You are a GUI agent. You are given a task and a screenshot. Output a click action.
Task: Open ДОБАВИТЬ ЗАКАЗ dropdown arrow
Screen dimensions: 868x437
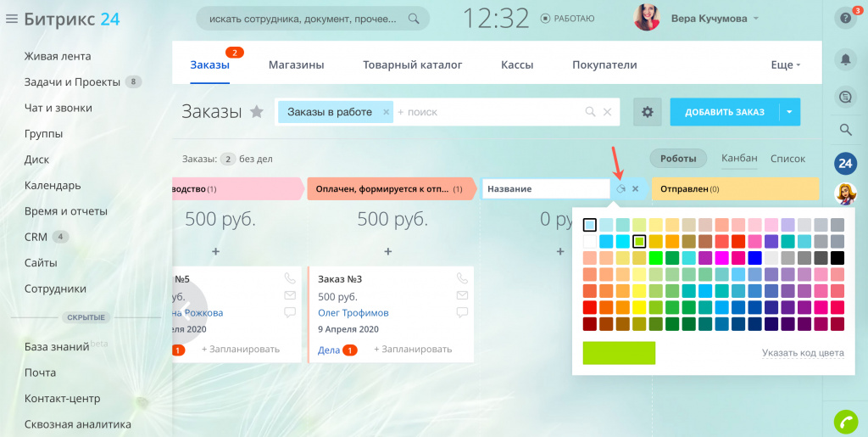click(790, 112)
